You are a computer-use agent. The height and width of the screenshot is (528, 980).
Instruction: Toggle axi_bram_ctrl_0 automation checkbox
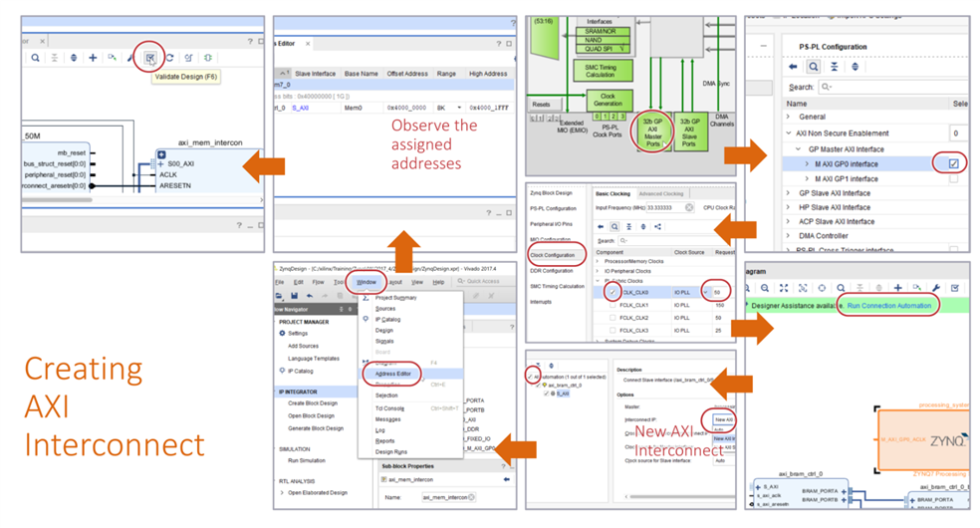tap(538, 385)
